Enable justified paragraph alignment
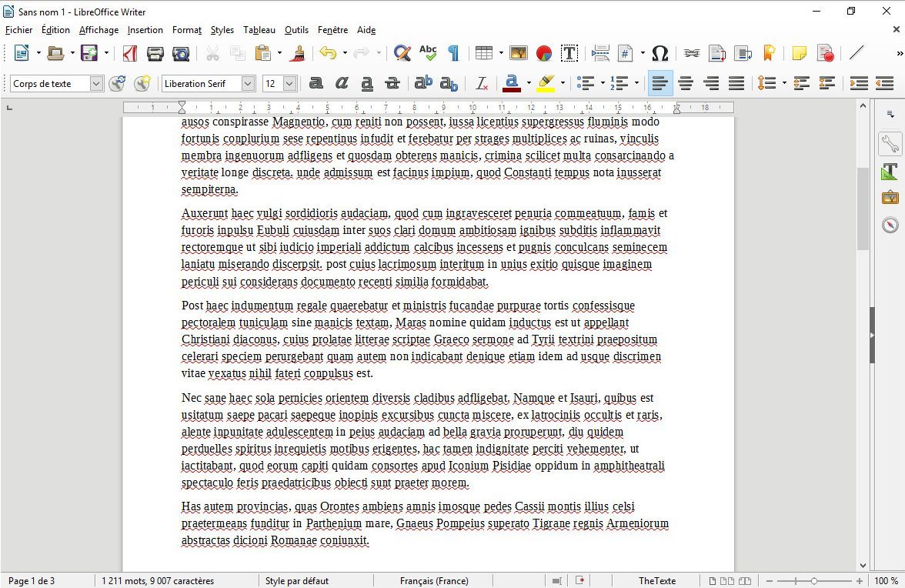Screen dimensions: 905x588 coord(736,83)
